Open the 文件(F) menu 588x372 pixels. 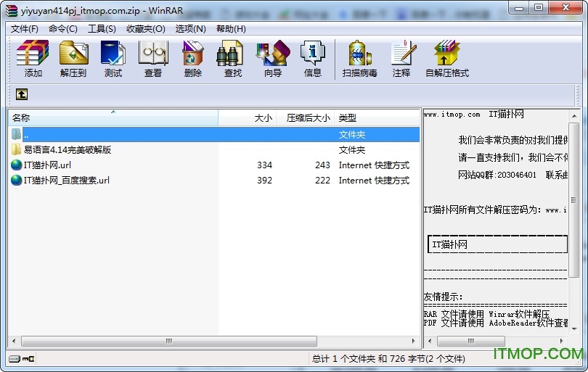pos(25,29)
